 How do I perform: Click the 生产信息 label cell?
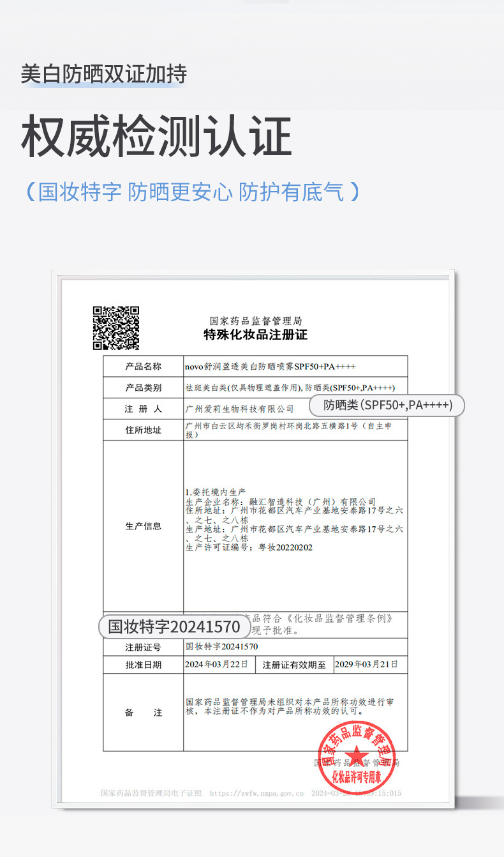(144, 526)
